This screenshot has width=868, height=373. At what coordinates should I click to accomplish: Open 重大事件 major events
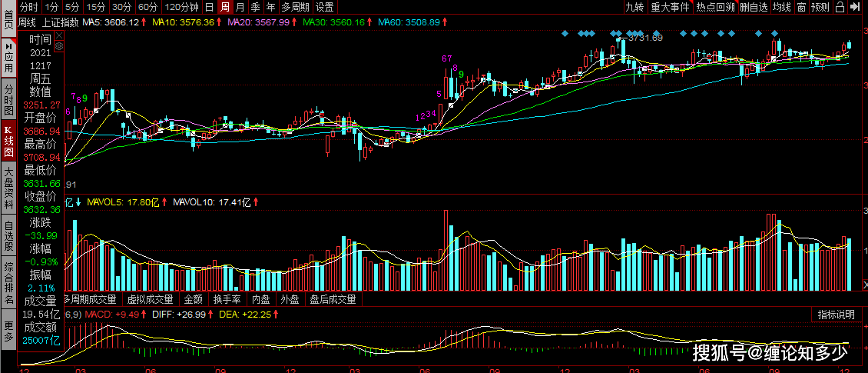pos(670,7)
